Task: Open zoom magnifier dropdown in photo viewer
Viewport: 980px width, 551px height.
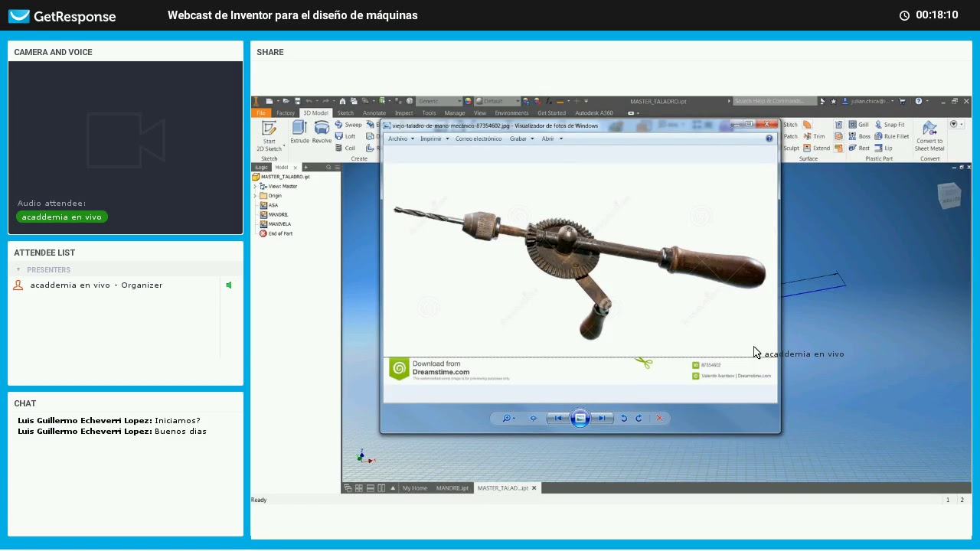Action: pos(508,418)
